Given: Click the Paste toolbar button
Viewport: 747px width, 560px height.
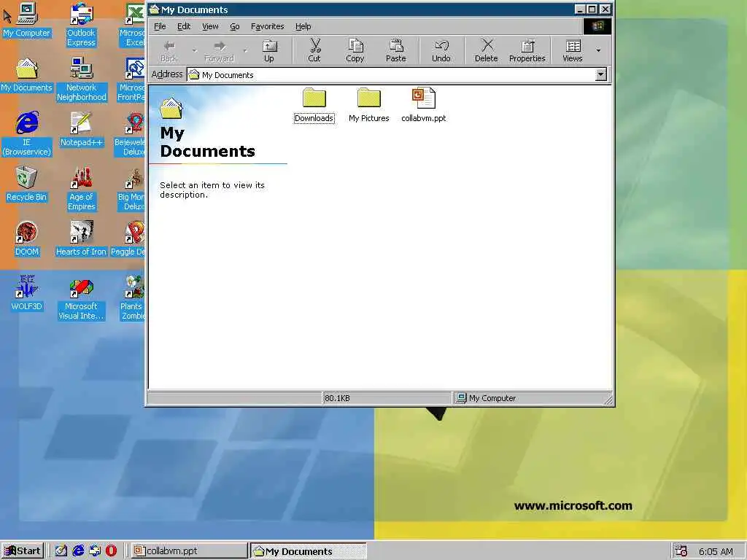Looking at the screenshot, I should (396, 50).
